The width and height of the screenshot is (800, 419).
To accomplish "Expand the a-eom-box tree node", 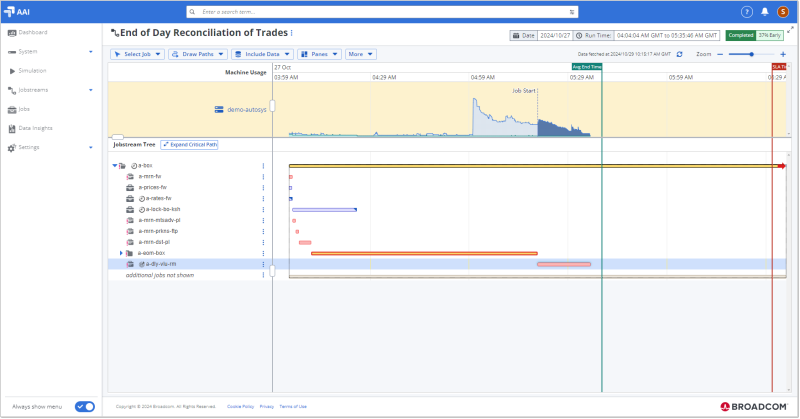I will pos(121,253).
